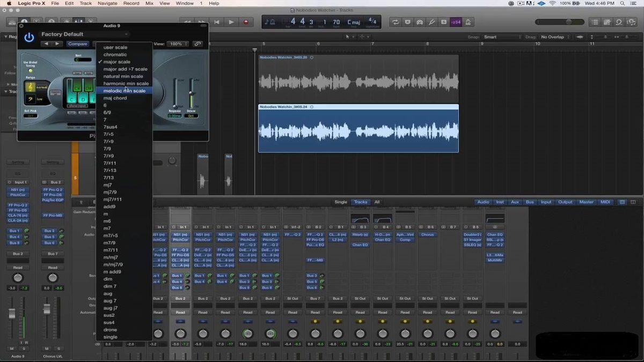Toggle the purple count-in 1234 button
This screenshot has height=362, width=644.
tap(456, 22)
